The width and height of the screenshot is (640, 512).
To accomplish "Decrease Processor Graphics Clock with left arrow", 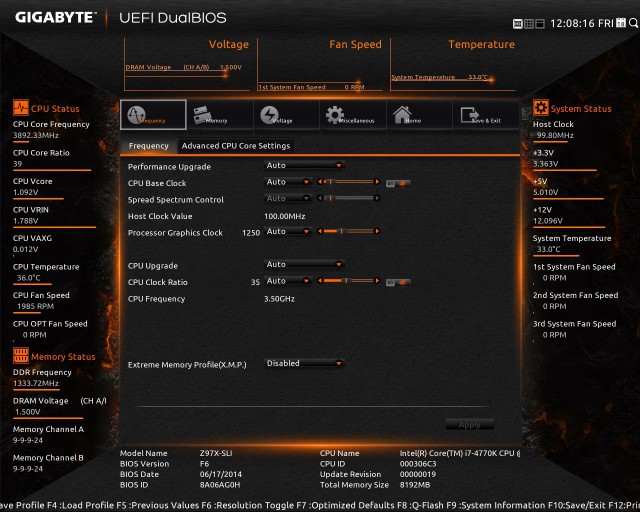I will coord(320,231).
